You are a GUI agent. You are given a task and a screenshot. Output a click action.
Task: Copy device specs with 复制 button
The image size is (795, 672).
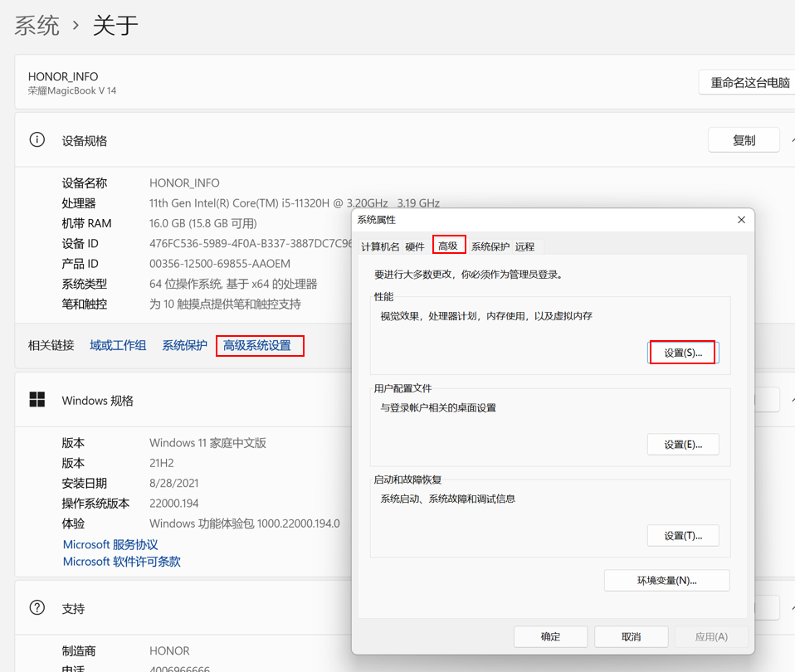tap(744, 140)
